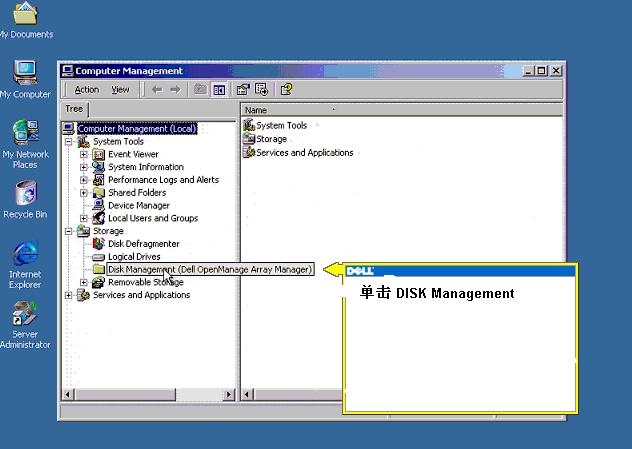
Task: Open System Tools in the right pane
Action: click(281, 125)
